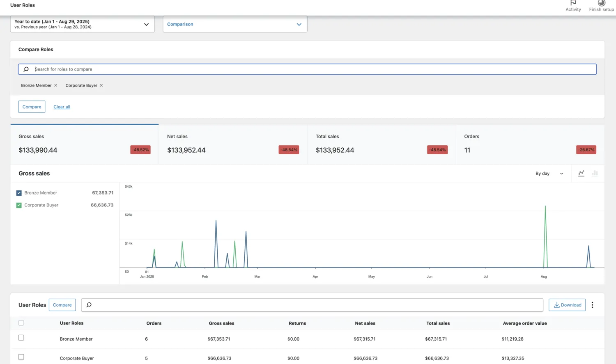616x364 pixels.
Task: Open the Year to date range dropdown
Action: pos(82,24)
